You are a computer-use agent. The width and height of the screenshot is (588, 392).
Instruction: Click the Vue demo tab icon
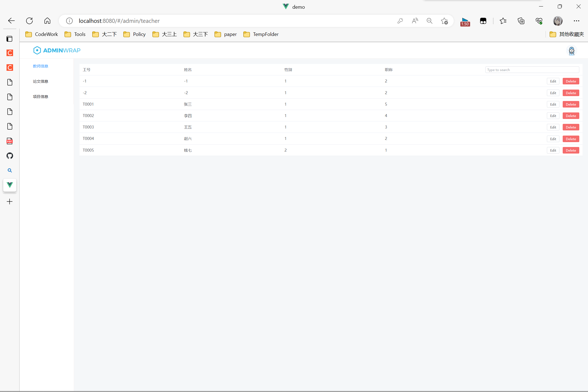coord(10,185)
